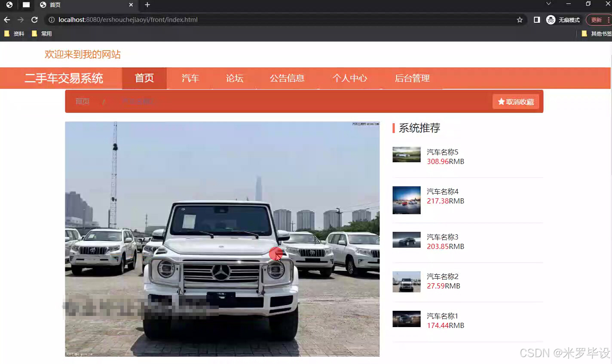The width and height of the screenshot is (612, 364).
Task: Click the 取消收藏 button
Action: pyautogui.click(x=516, y=102)
